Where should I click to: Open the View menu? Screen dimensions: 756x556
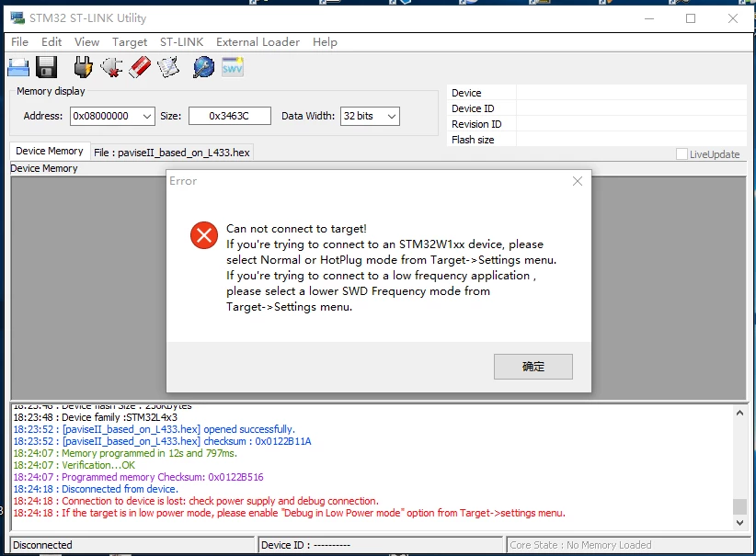click(86, 42)
